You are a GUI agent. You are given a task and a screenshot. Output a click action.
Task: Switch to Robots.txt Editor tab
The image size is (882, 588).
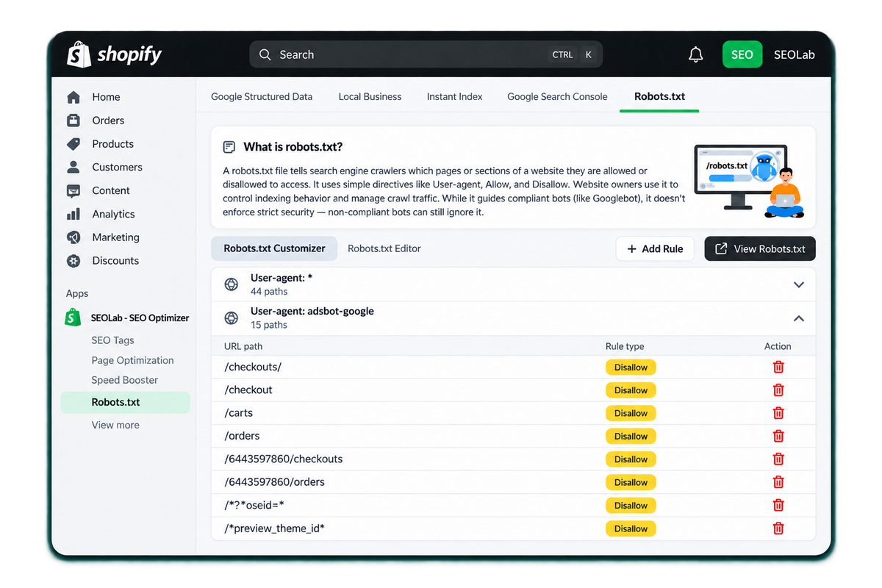pyautogui.click(x=384, y=248)
